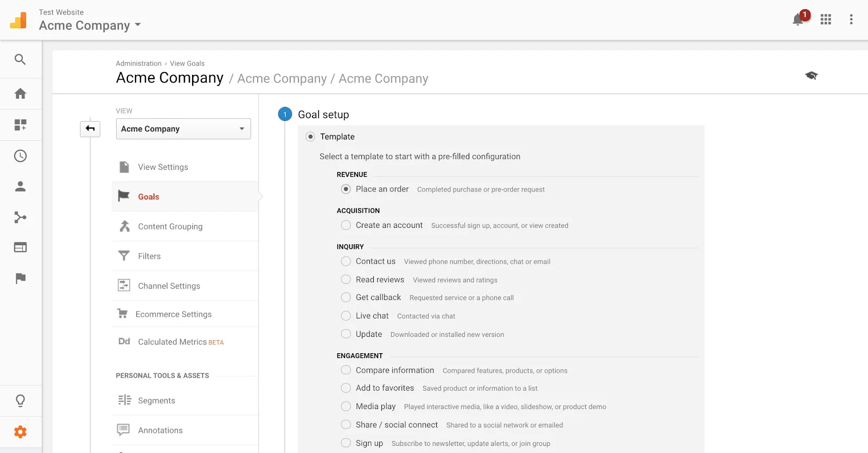This screenshot has height=453, width=868.
Task: Click the Ecommerce Settings cart icon
Action: coord(123,314)
